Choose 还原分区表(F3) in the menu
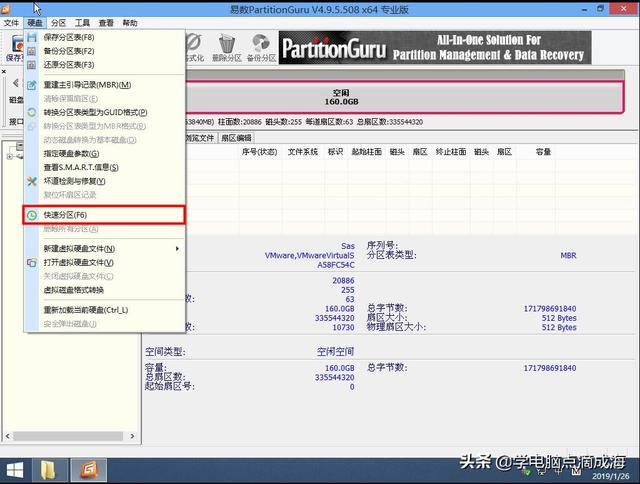The height and width of the screenshot is (484, 640). click(105, 65)
